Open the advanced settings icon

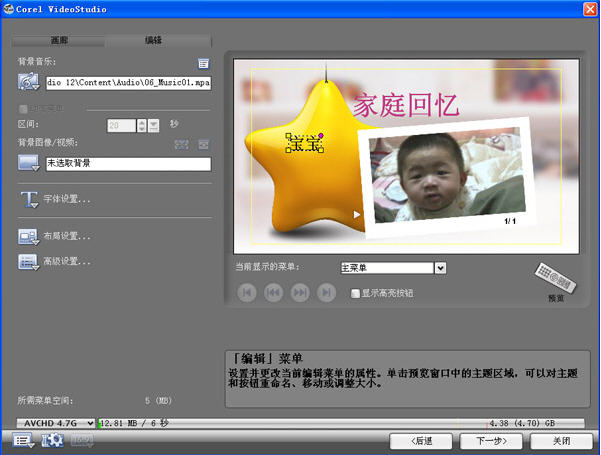(28, 262)
